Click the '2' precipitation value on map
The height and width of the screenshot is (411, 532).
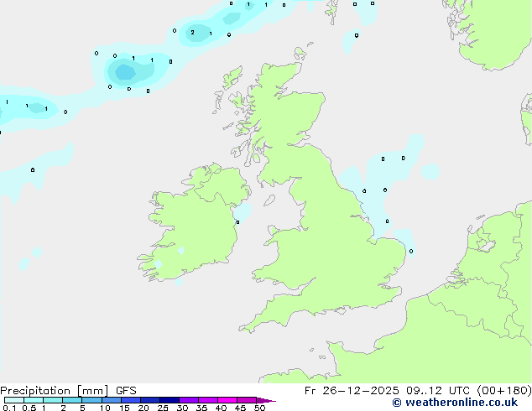point(192,33)
